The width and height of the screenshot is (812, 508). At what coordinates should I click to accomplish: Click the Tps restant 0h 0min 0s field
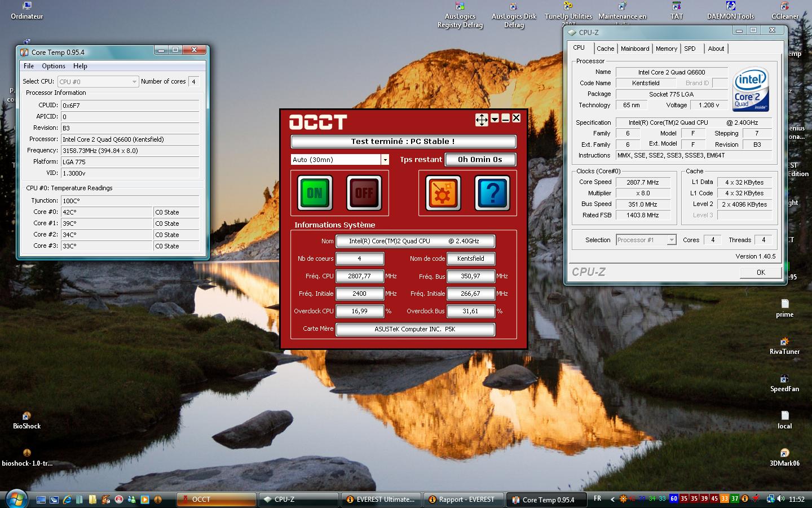click(480, 160)
